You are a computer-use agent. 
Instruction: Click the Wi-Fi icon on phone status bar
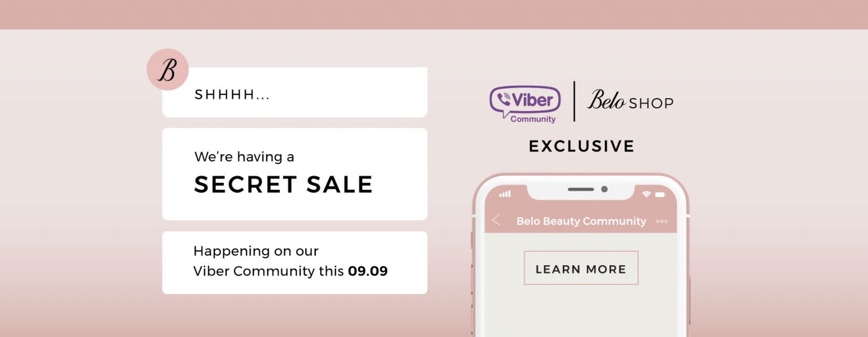pyautogui.click(x=646, y=194)
